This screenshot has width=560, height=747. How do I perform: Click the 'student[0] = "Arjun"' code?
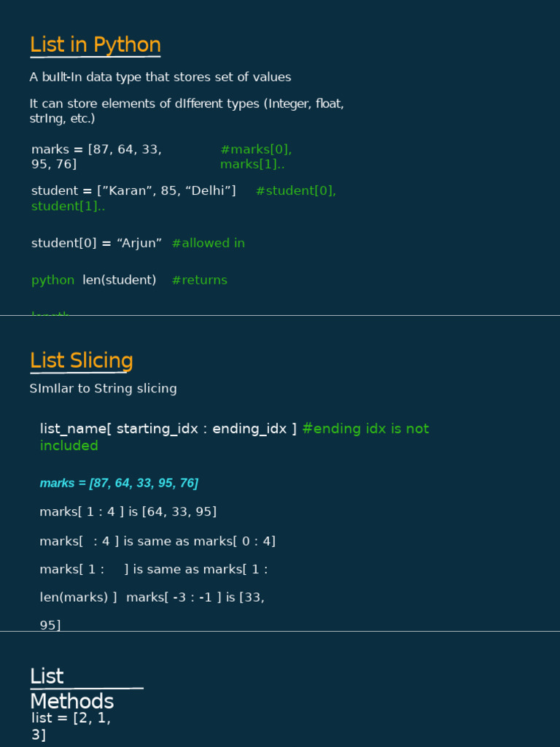coord(96,244)
